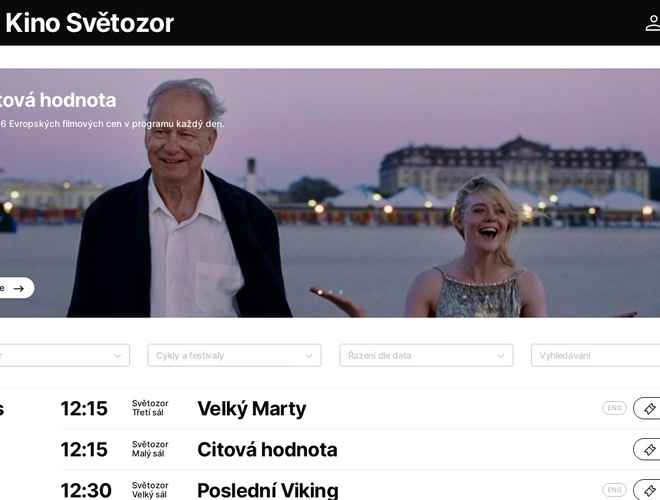Select third carousel dot indicator
This screenshot has height=500, width=660.
click(x=341, y=292)
